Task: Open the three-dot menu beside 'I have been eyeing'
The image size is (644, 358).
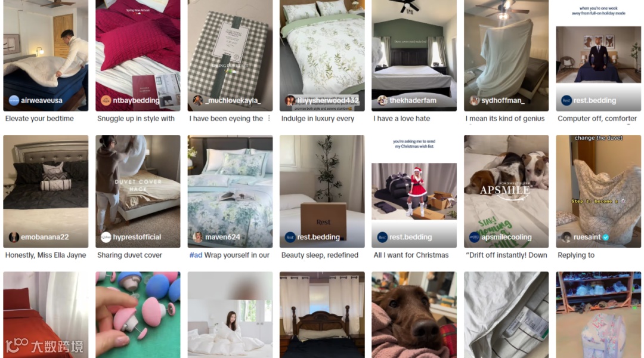Action: point(269,118)
